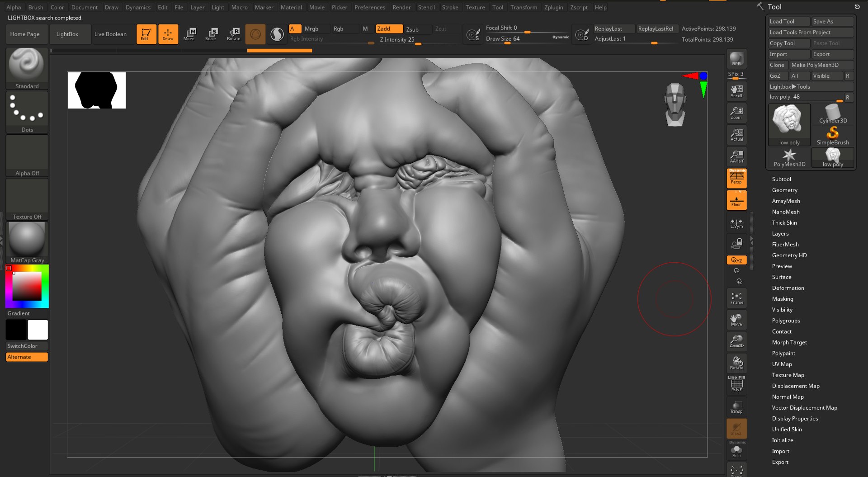Click the viewport Rotate navigation icon
This screenshot has width=868, height=477.
click(736, 363)
